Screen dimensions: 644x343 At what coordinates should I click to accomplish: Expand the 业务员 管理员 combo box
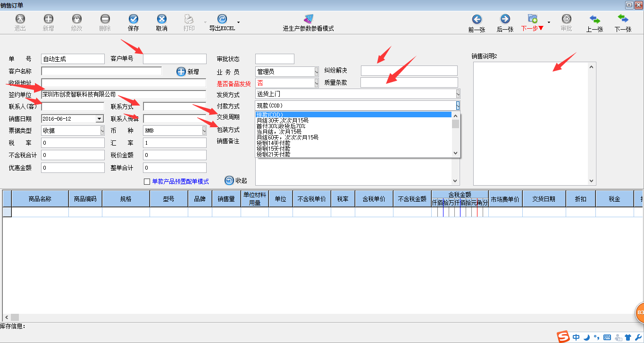coord(316,72)
